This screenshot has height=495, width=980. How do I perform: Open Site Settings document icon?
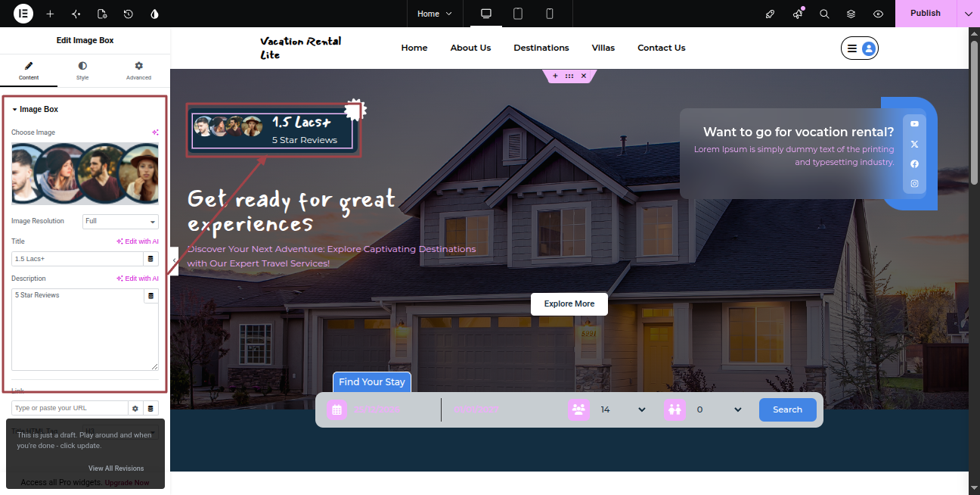coord(102,14)
